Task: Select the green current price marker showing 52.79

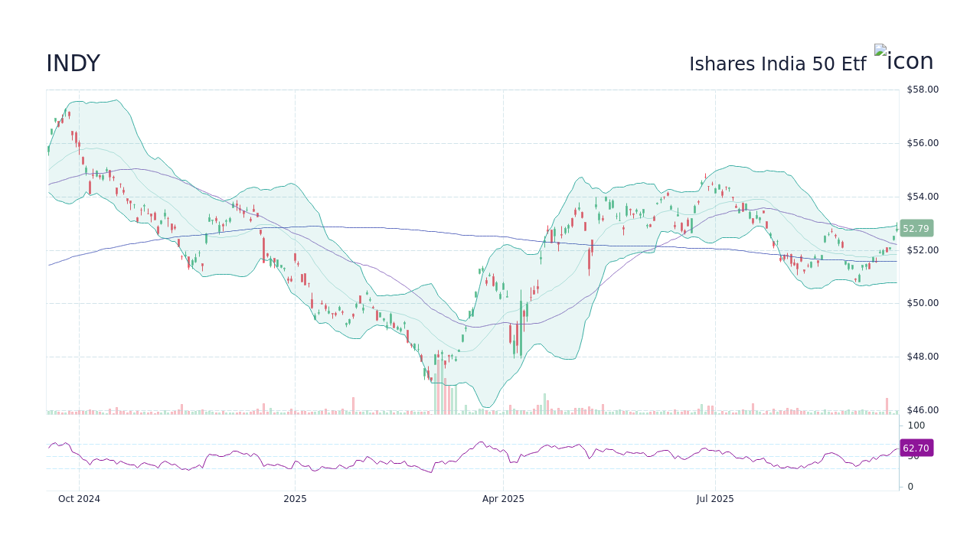Action: pos(916,228)
